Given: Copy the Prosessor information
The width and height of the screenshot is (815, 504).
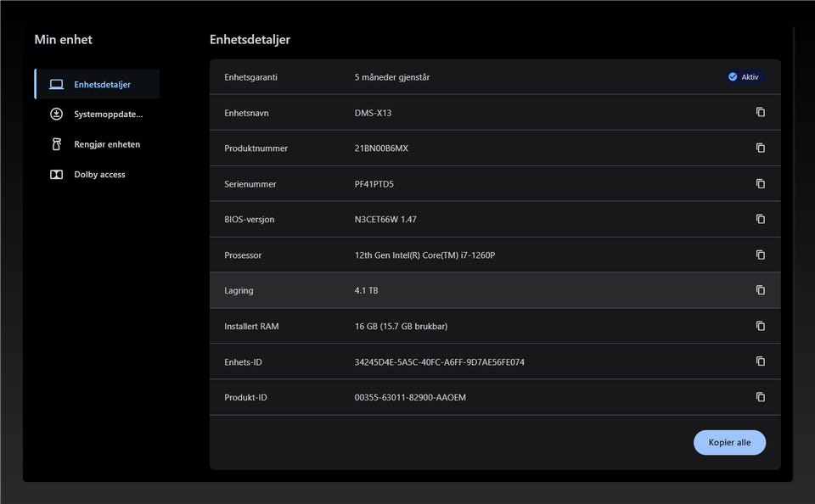Looking at the screenshot, I should 761,255.
